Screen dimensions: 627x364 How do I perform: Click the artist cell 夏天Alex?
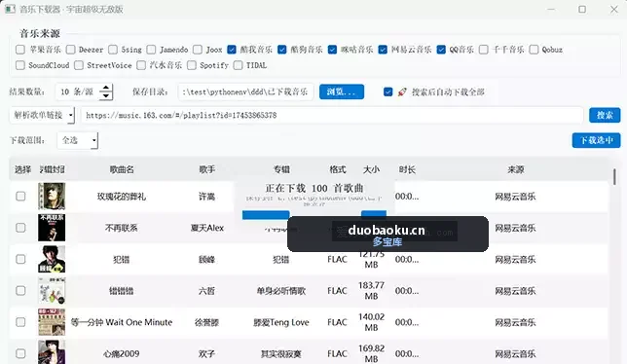coord(207,228)
